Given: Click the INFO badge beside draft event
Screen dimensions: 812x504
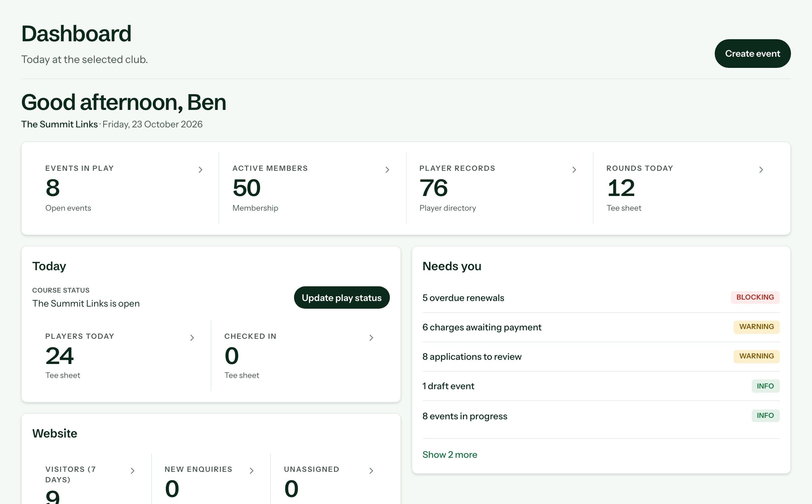Looking at the screenshot, I should point(765,386).
